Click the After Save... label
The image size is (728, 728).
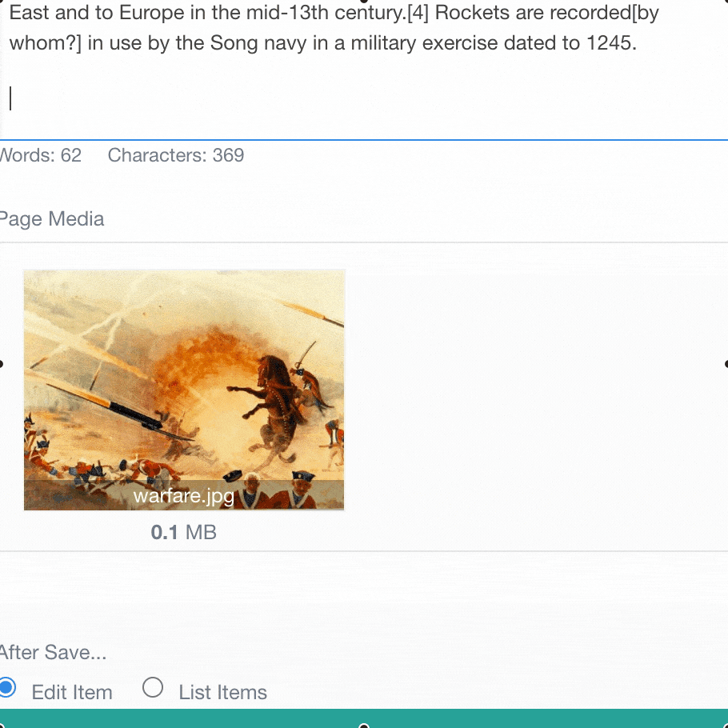(x=53, y=652)
